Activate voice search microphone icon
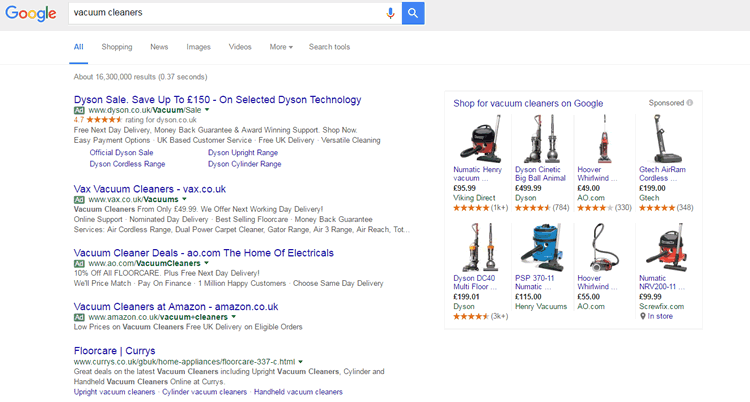This screenshot has height=402, width=750. point(390,13)
